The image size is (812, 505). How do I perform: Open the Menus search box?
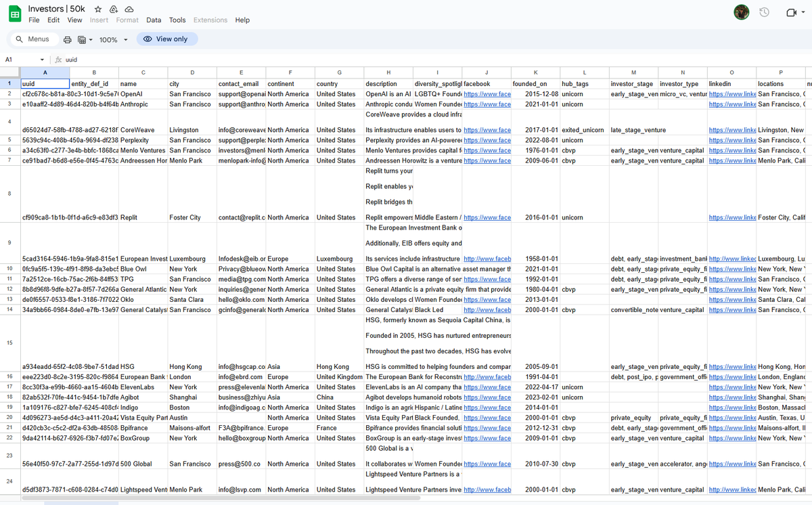coord(32,39)
